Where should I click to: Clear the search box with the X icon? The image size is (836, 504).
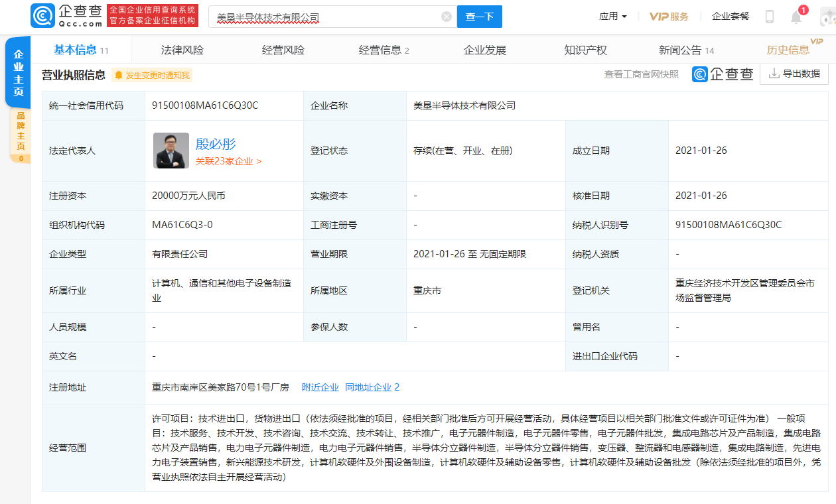pyautogui.click(x=447, y=17)
